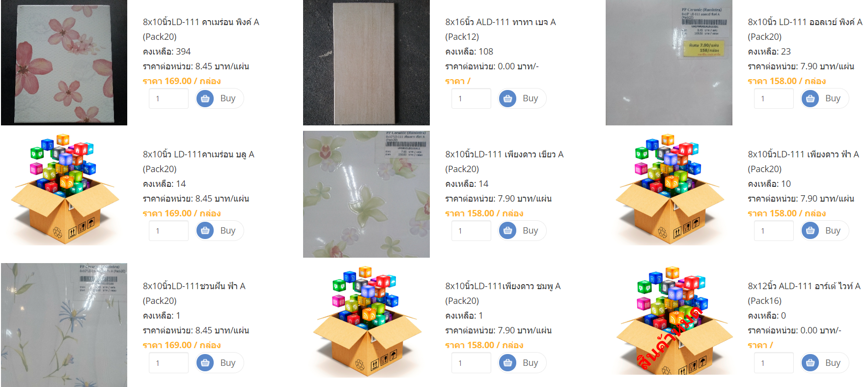The width and height of the screenshot is (868, 387).
Task: Click basket icon for คาเมร่อน พิงค์ A
Action: [205, 99]
